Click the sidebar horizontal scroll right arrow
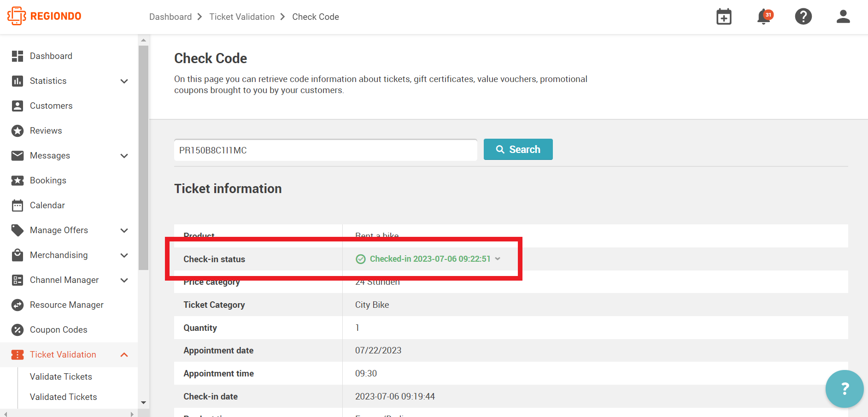This screenshot has width=868, height=417. [x=132, y=414]
